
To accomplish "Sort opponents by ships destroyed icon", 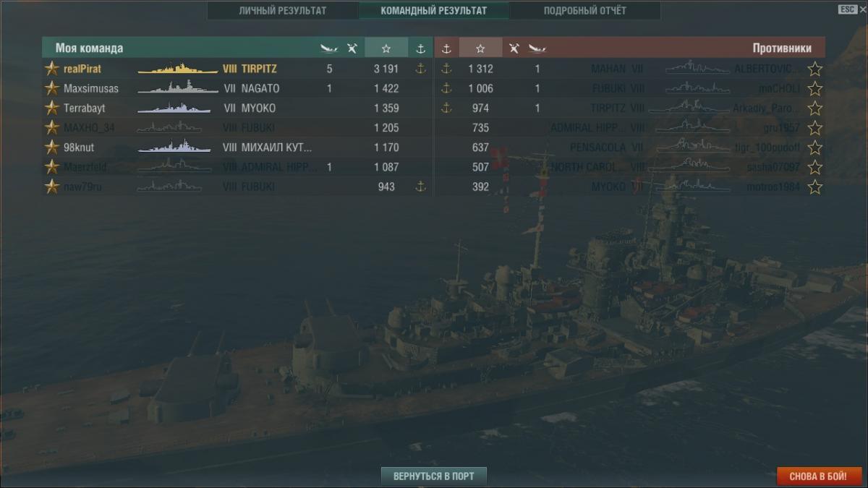I will coord(537,48).
